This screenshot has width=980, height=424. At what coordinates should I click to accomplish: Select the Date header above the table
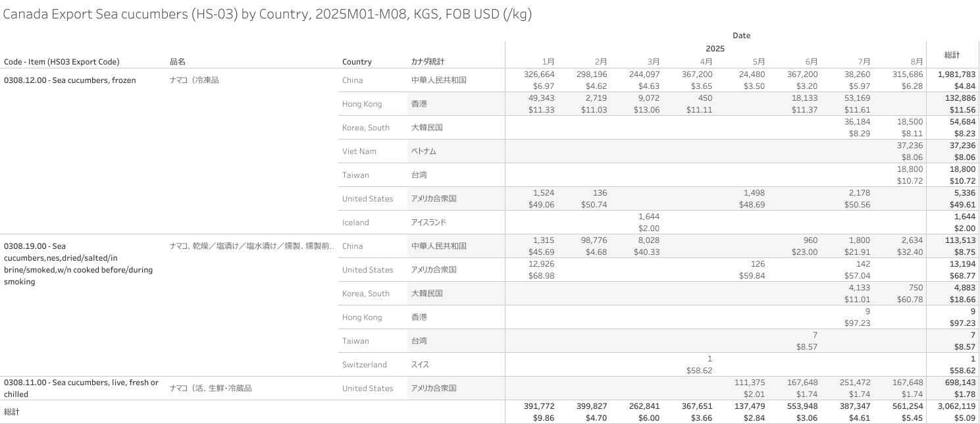pos(741,36)
